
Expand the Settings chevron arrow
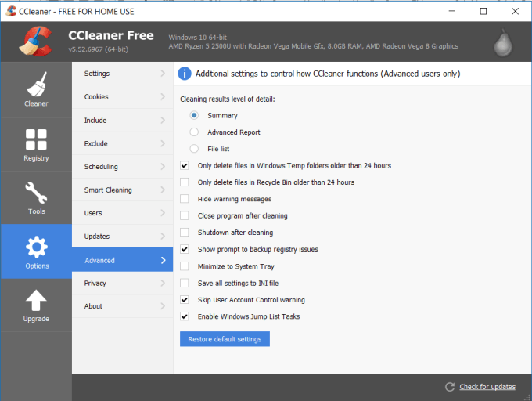(163, 74)
